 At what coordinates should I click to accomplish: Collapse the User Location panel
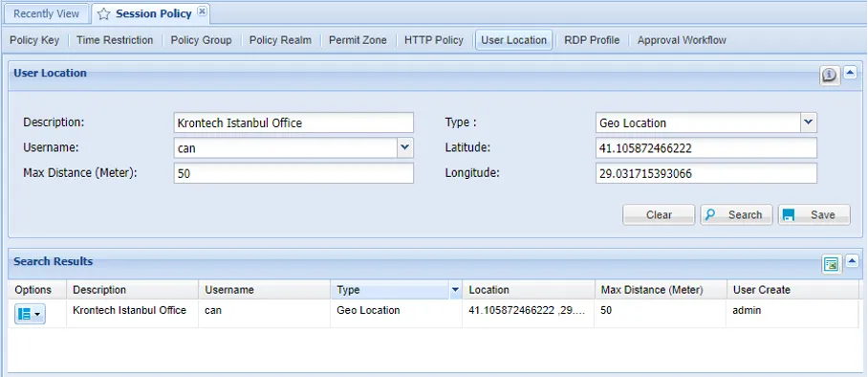pos(850,73)
